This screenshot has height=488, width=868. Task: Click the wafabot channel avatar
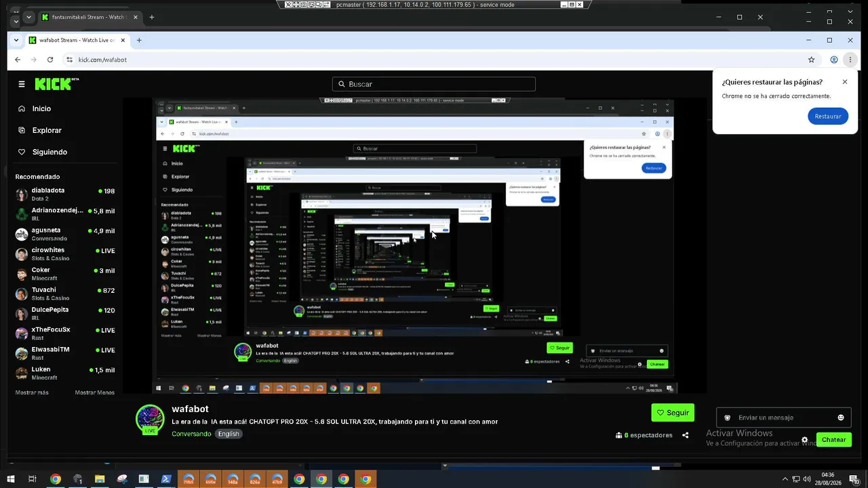tap(151, 419)
